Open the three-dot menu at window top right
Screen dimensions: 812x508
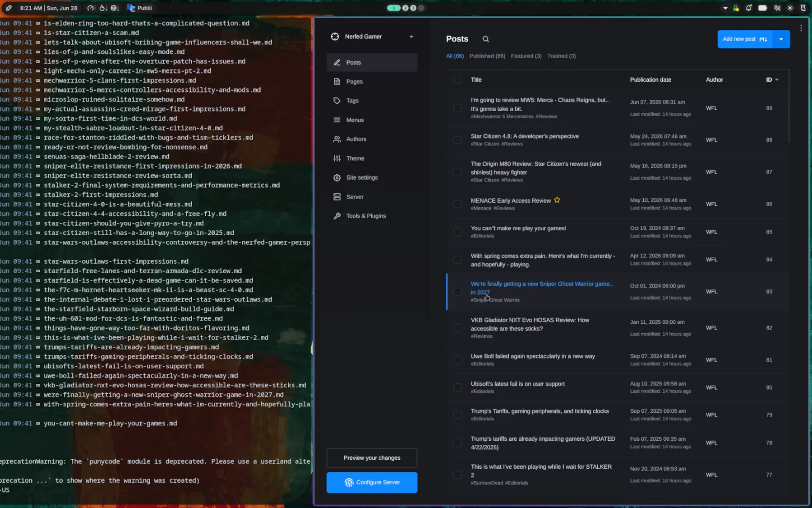click(x=801, y=28)
